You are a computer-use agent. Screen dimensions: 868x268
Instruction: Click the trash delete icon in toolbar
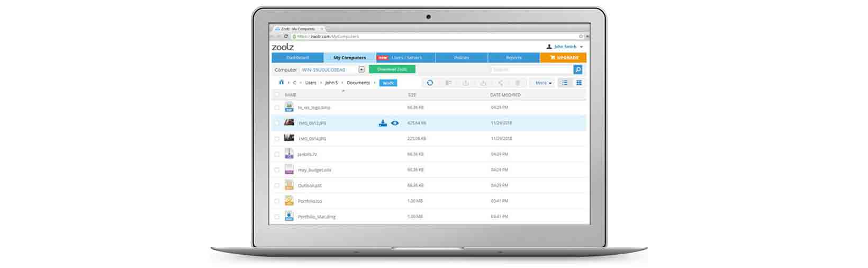coord(518,83)
